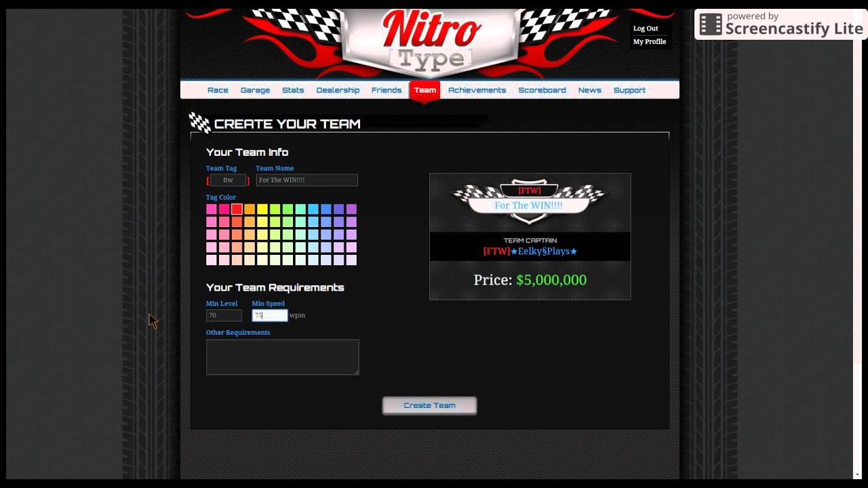Click the Min Level input box

(x=224, y=315)
